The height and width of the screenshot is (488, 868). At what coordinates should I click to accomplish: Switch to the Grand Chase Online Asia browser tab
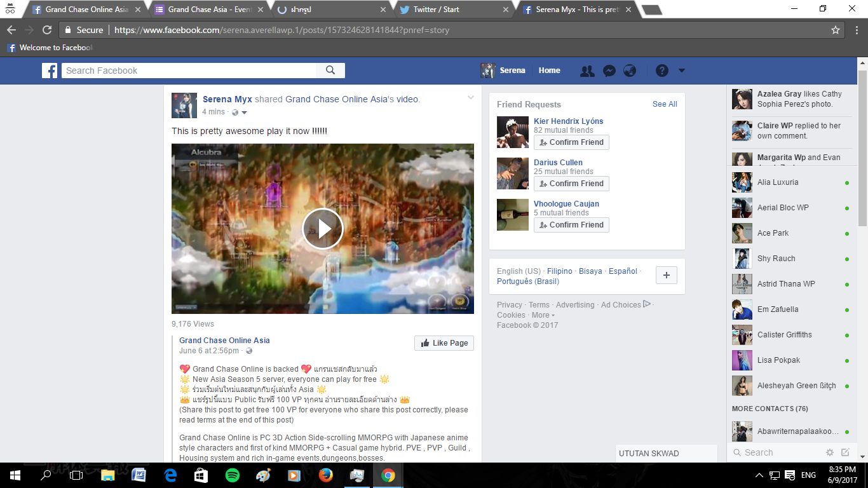coord(87,10)
